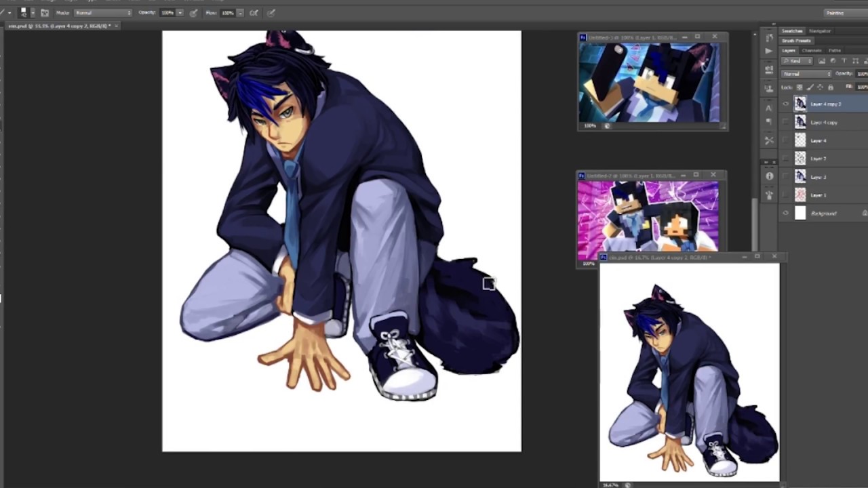Switch to the Layers tab
868x488 pixels.
click(x=789, y=51)
